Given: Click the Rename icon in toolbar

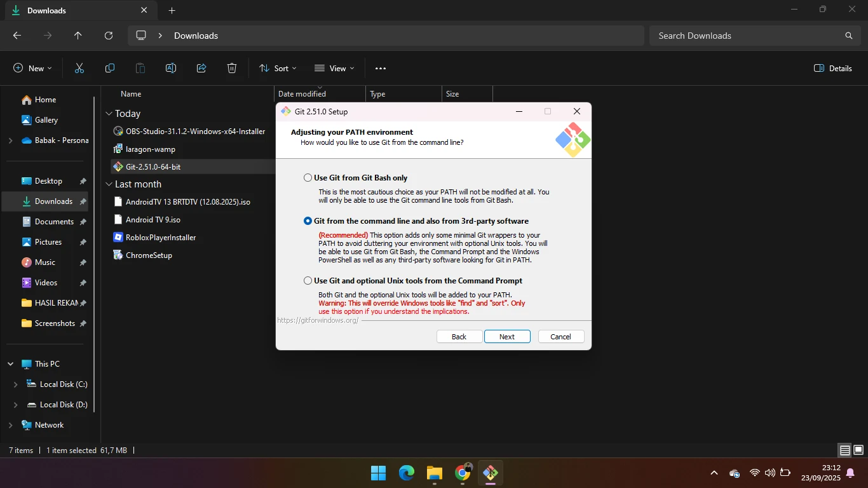Looking at the screenshot, I should click(171, 68).
